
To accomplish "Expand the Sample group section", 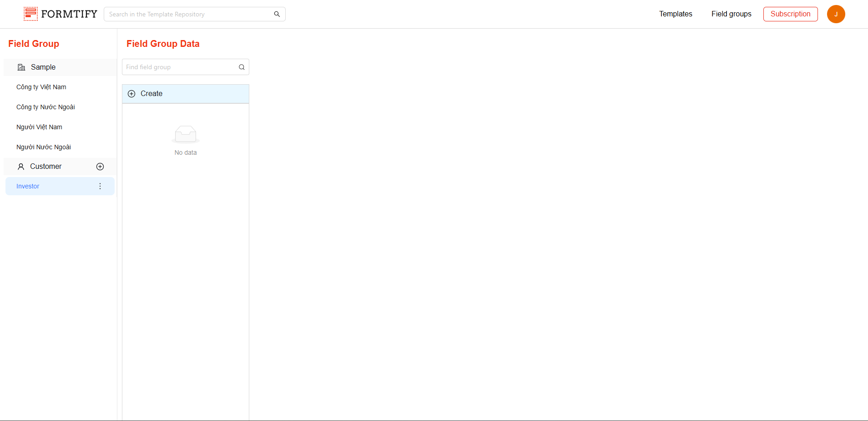I will (43, 67).
